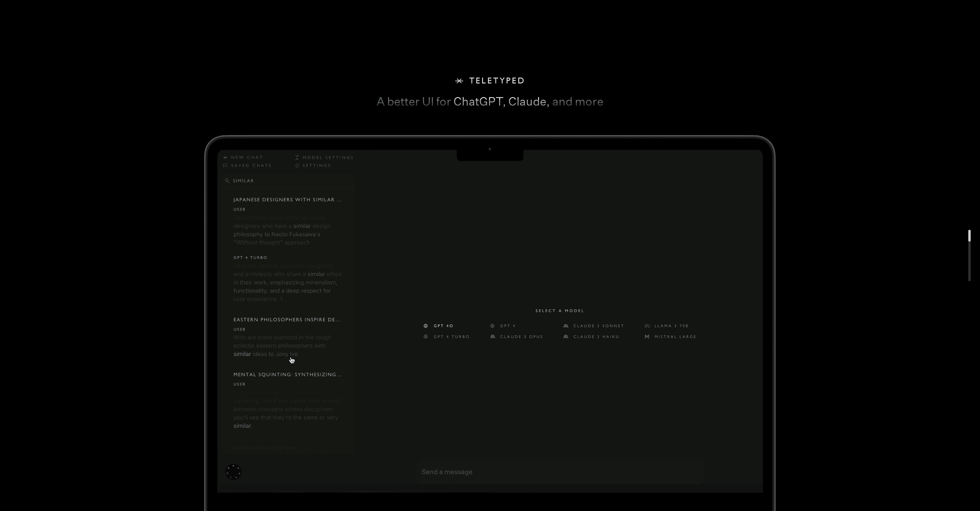980x511 pixels.
Task: Click the Anthropic icon beside Claude 3 Opus
Action: [x=492, y=336]
